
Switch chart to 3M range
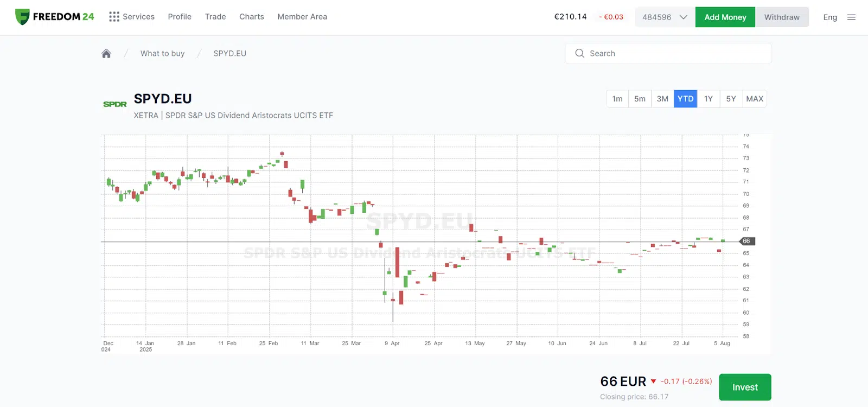point(662,99)
